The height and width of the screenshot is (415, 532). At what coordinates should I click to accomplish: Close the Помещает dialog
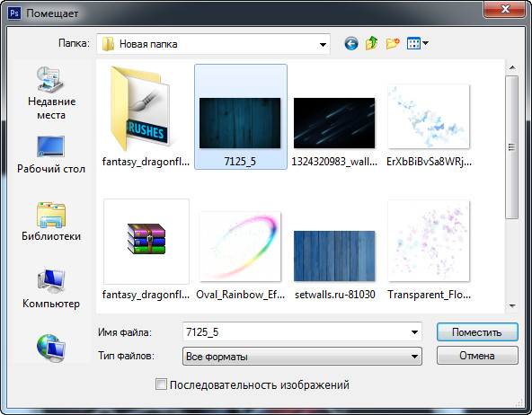pos(505,9)
